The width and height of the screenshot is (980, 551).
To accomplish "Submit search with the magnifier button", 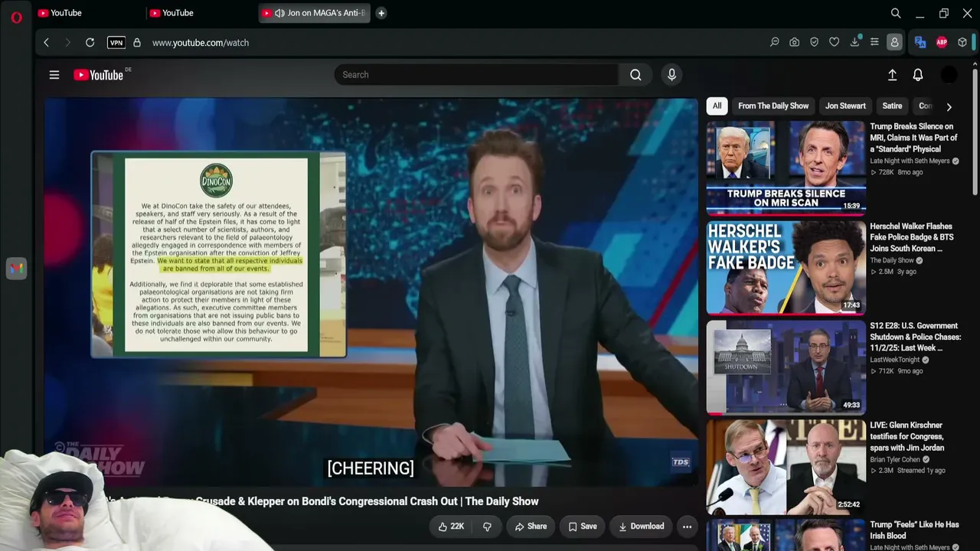I will (x=635, y=75).
